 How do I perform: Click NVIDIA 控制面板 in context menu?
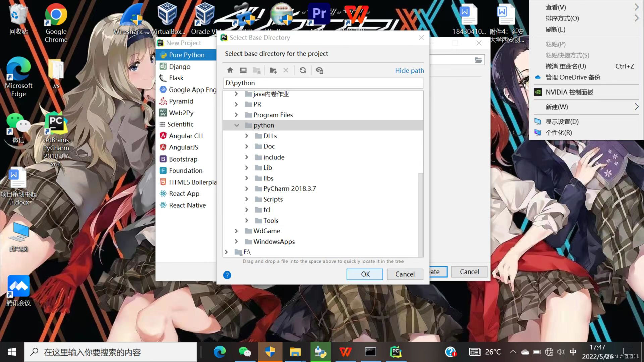tap(569, 92)
